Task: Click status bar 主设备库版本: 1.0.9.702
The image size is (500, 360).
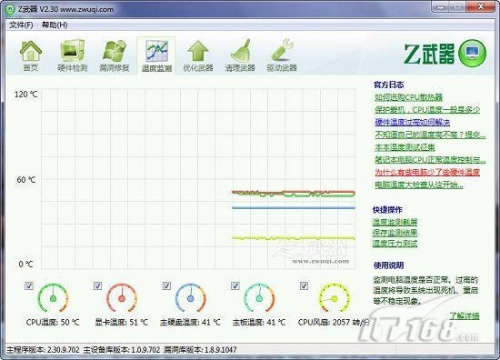Action: (x=122, y=350)
